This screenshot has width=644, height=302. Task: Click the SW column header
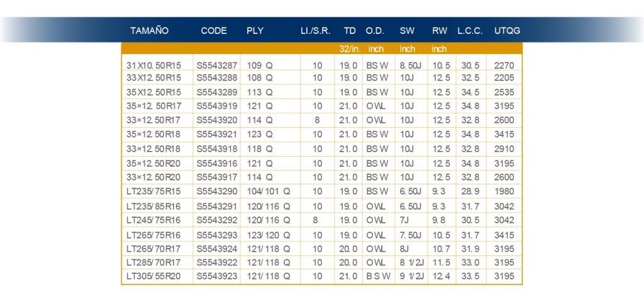pyautogui.click(x=407, y=31)
